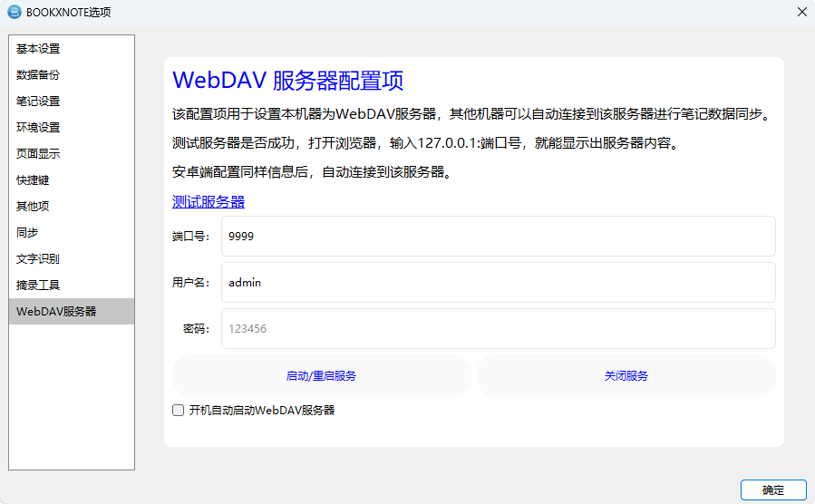
Task: Close the BOOKXNOTE选项 dialog window
Action: point(802,12)
